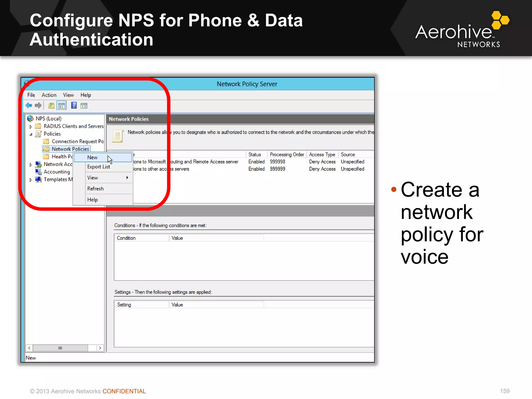The width and height of the screenshot is (532, 399).
Task: Open the Help menu in the menu bar
Action: [x=86, y=95]
